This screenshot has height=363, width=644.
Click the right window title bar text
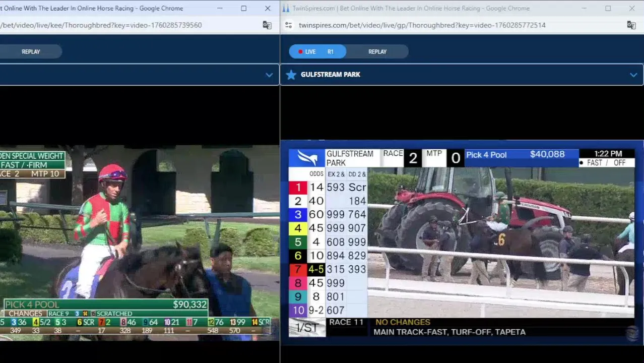click(411, 8)
